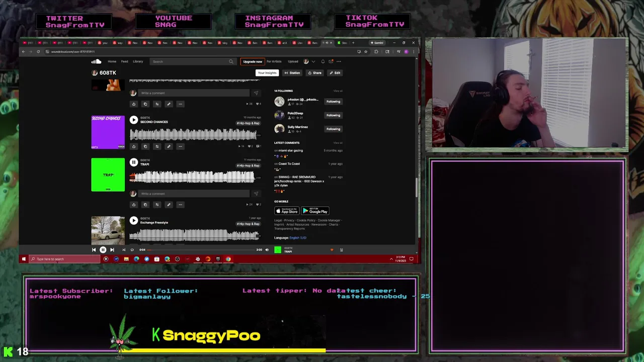Open the Windows Start button

pos(24,259)
